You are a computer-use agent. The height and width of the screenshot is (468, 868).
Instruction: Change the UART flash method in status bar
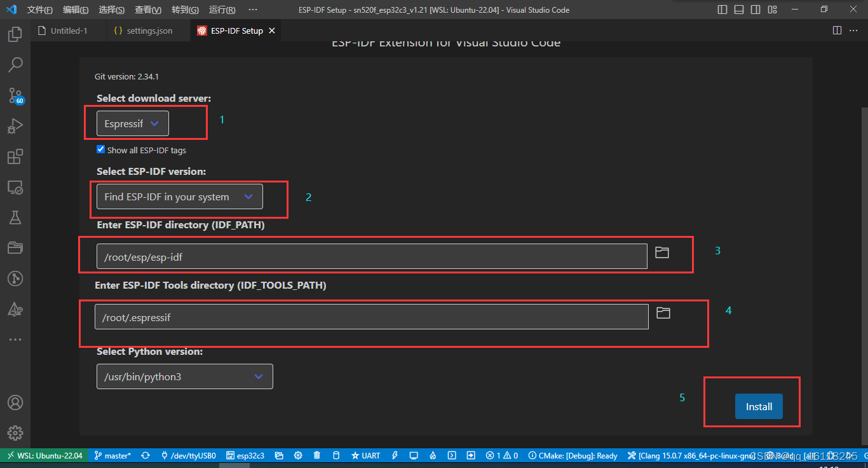[365, 455]
